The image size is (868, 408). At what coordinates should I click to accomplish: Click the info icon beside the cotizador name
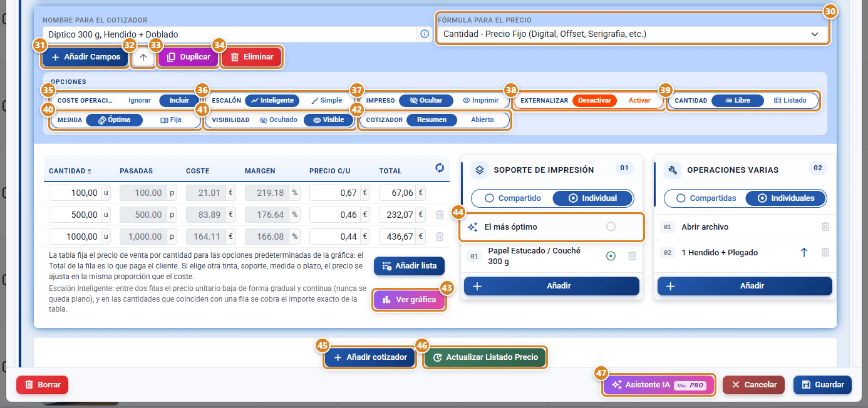pyautogui.click(x=425, y=34)
